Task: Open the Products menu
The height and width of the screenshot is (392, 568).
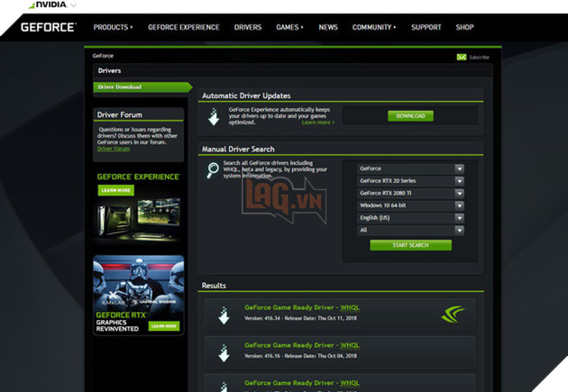Action: click(112, 27)
